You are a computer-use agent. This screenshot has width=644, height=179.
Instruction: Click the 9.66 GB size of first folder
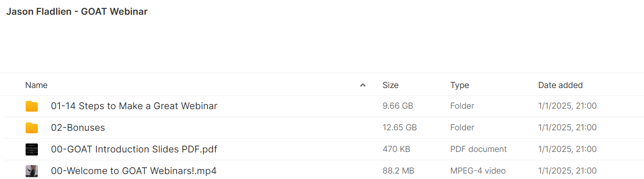(x=398, y=106)
